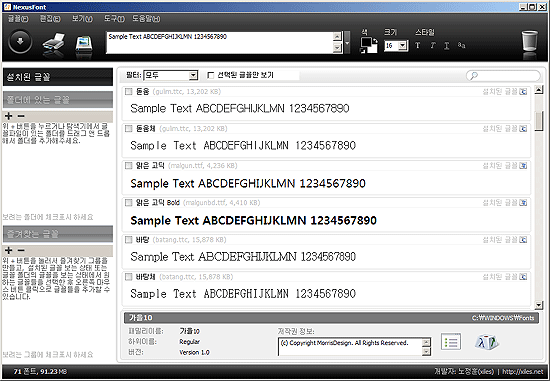This screenshot has height=381, width=550.
Task: Click the export image icon beside printer
Action: coord(84,44)
